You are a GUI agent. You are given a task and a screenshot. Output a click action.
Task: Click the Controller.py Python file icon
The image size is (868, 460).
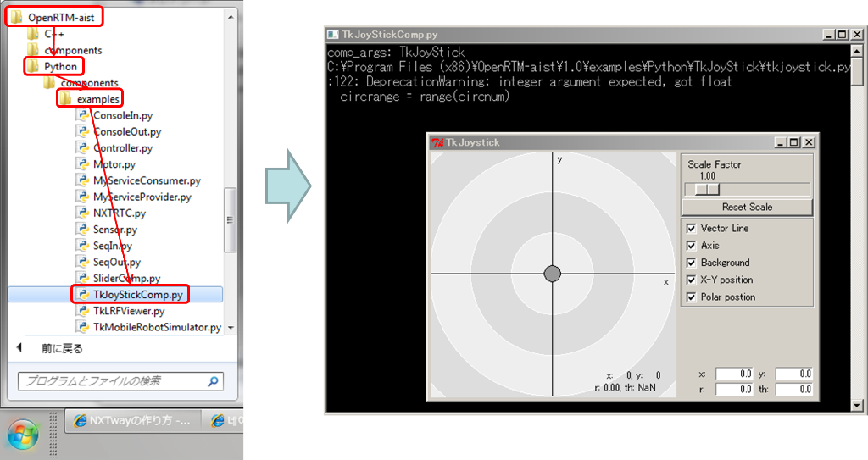pos(82,147)
